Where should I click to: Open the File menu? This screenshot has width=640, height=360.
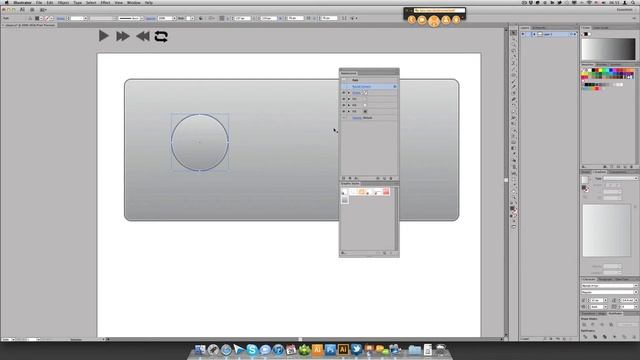pos(39,3)
